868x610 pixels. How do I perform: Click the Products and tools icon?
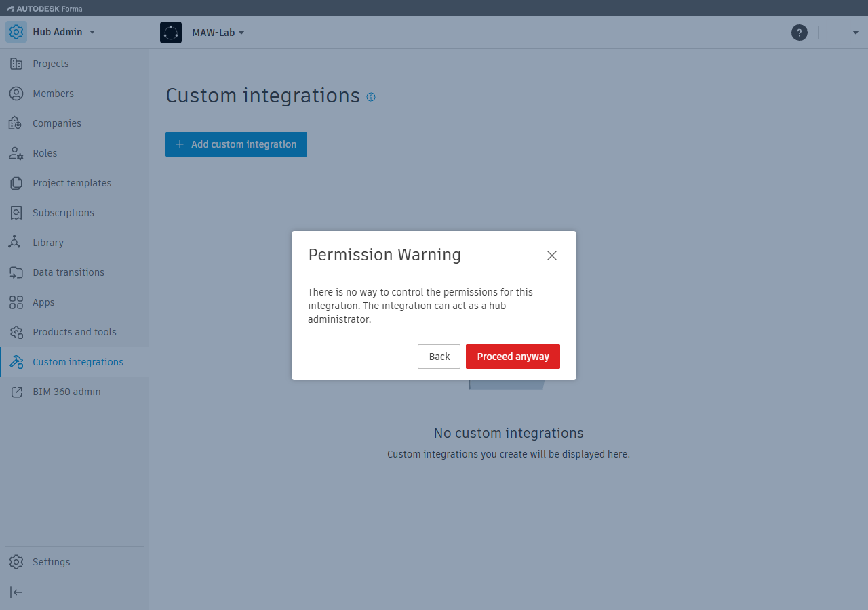16,332
